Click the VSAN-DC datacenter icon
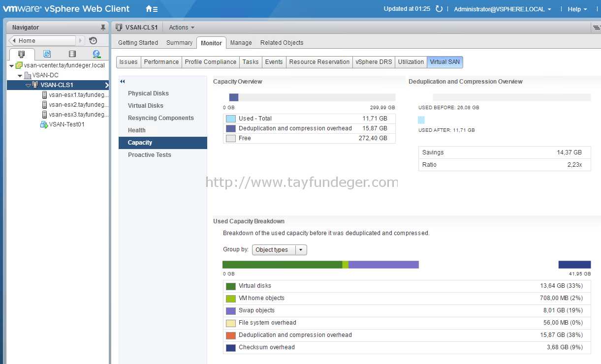The width and height of the screenshot is (601, 364). 28,75
